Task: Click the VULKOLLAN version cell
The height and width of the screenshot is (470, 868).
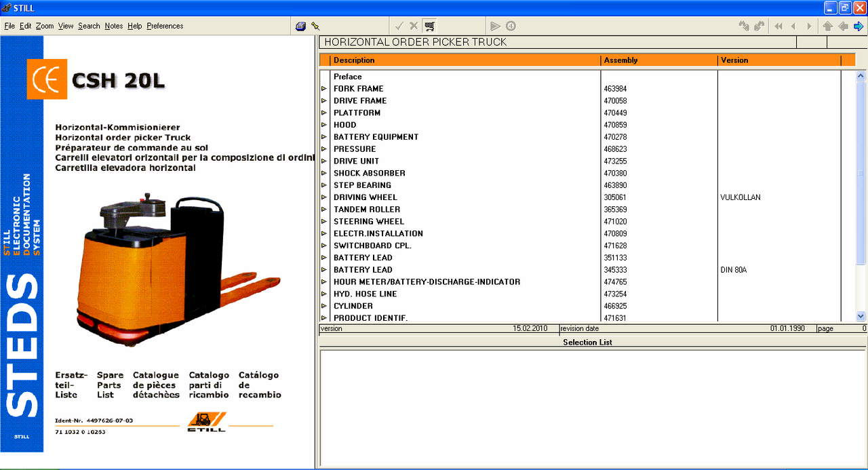Action: (x=741, y=197)
